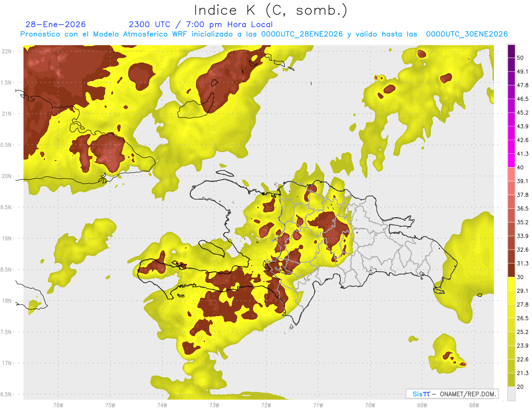Click the colorbar value "23.9"
Screen dimensions: 532x411
tap(523, 346)
